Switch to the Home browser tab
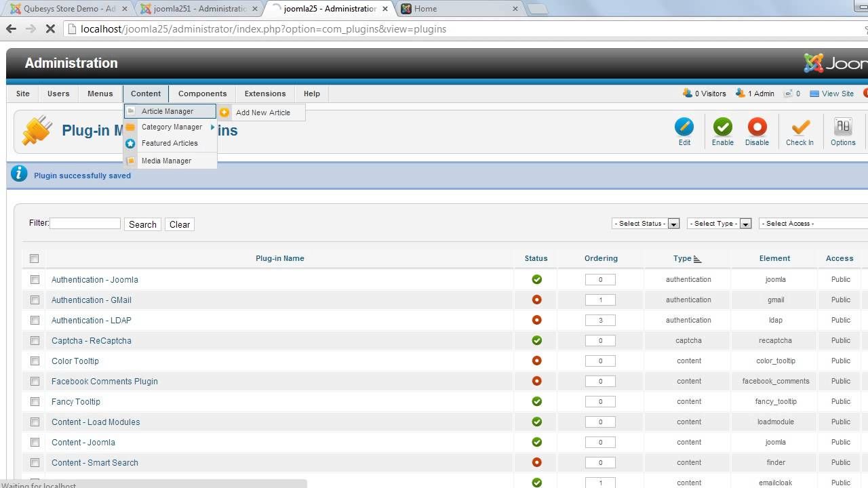 tap(459, 9)
